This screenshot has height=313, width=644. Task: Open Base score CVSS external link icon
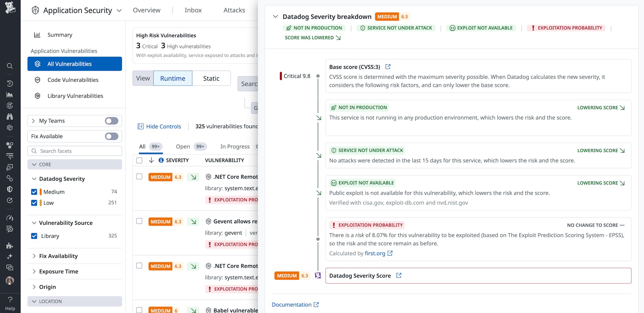coord(388,67)
